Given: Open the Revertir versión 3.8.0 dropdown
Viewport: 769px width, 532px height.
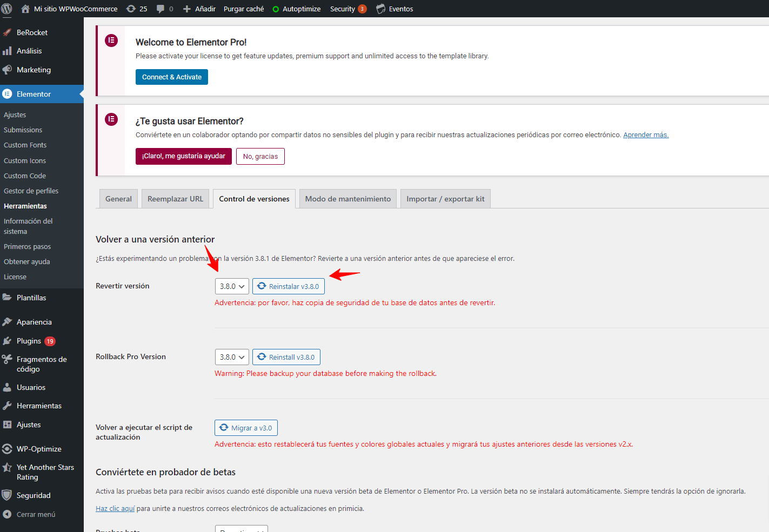Looking at the screenshot, I should click(x=232, y=286).
